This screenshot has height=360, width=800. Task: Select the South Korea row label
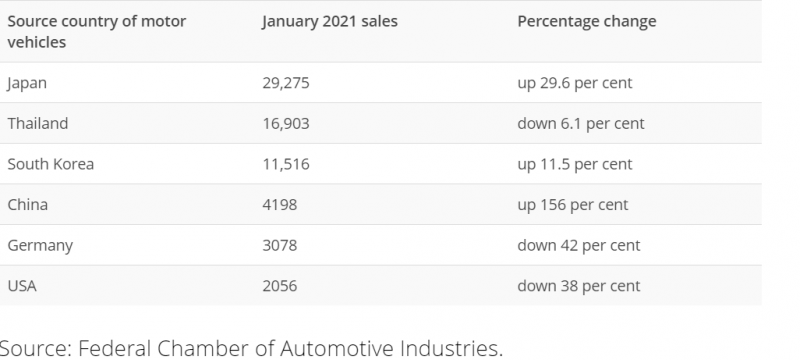pyautogui.click(x=51, y=164)
